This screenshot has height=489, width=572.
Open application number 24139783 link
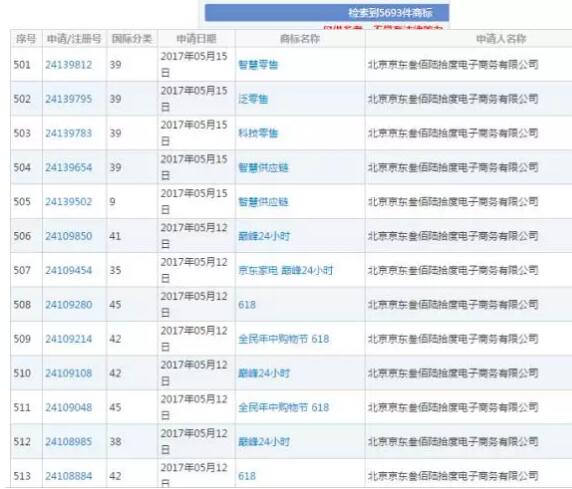click(x=69, y=133)
